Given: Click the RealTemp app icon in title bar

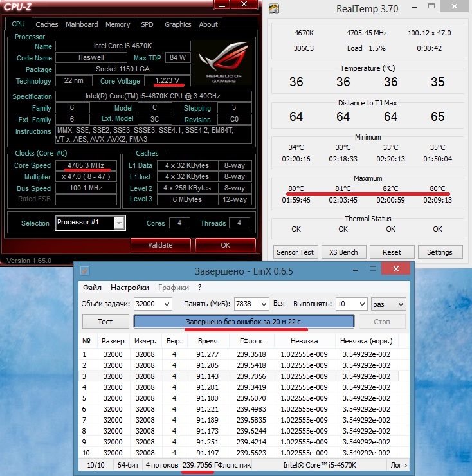Looking at the screenshot, I should click(274, 8).
